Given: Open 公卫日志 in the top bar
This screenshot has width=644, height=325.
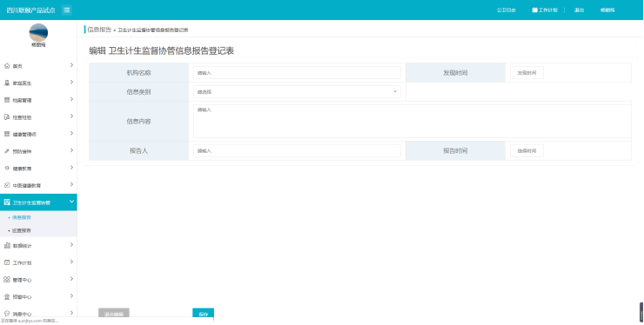Looking at the screenshot, I should point(506,10).
